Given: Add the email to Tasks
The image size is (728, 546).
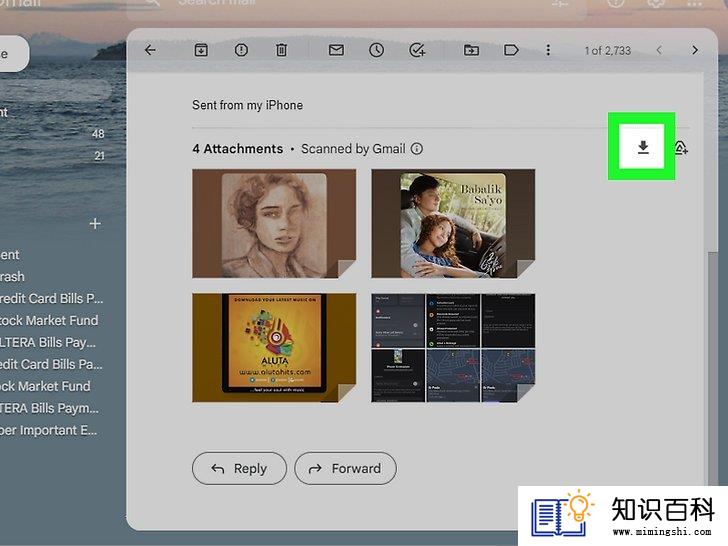Looking at the screenshot, I should (417, 50).
